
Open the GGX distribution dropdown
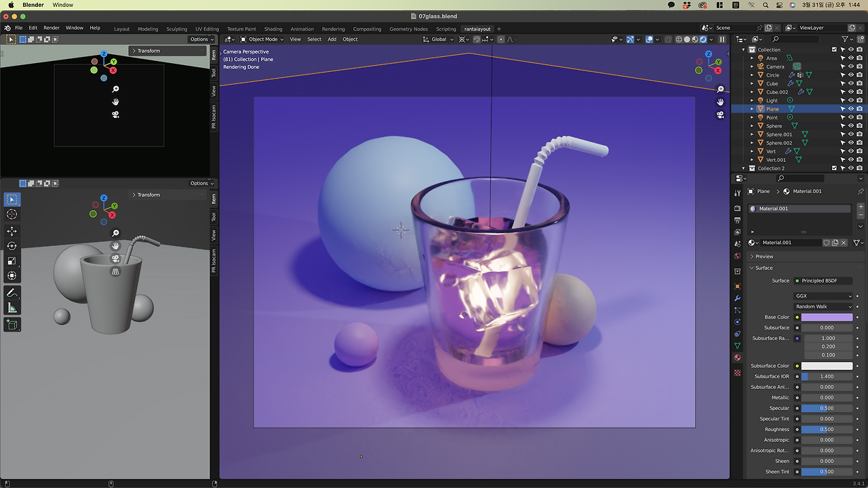click(823, 296)
